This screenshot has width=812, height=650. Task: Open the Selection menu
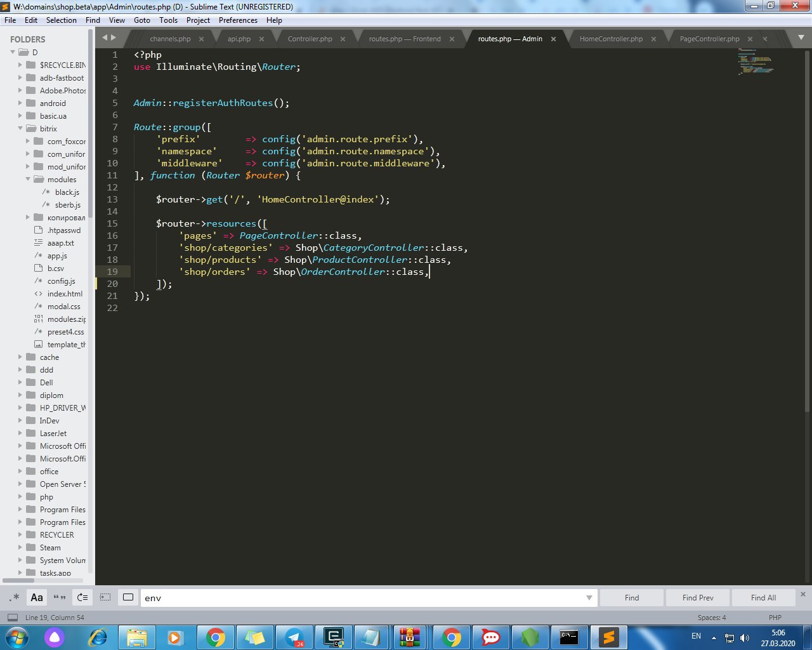point(62,20)
